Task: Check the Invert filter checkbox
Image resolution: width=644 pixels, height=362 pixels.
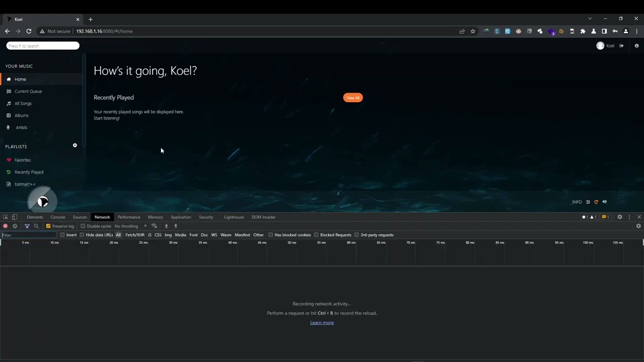Action: [x=62, y=235]
